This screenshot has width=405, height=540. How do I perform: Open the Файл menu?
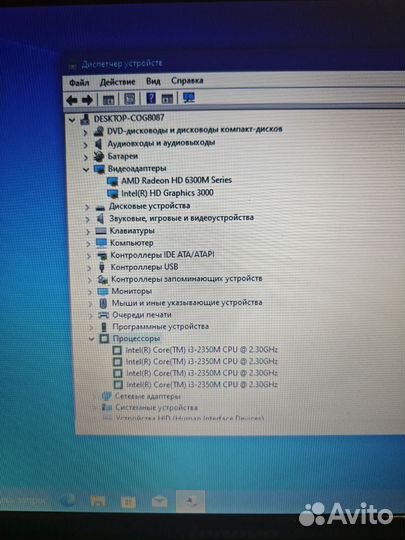pyautogui.click(x=79, y=83)
